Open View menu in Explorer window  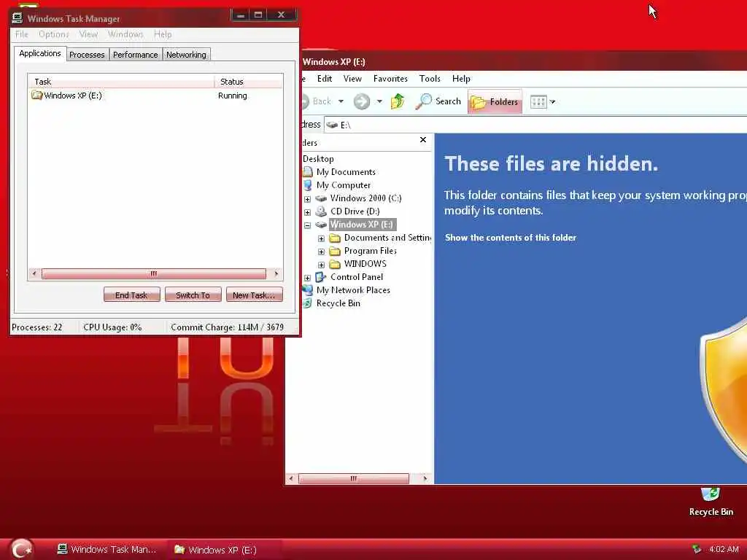(352, 79)
